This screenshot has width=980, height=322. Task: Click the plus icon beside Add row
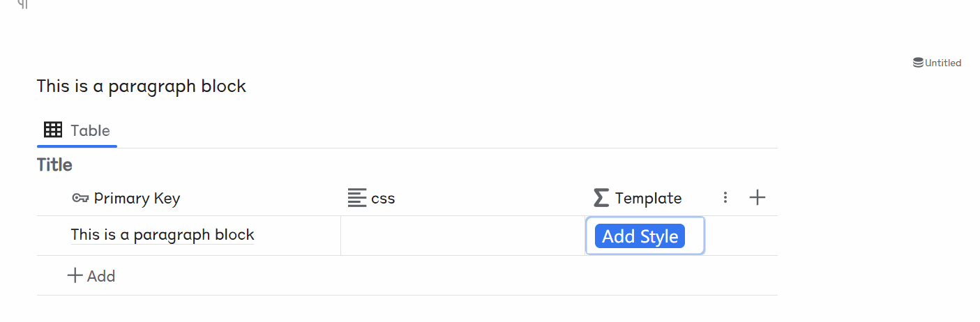(x=75, y=276)
